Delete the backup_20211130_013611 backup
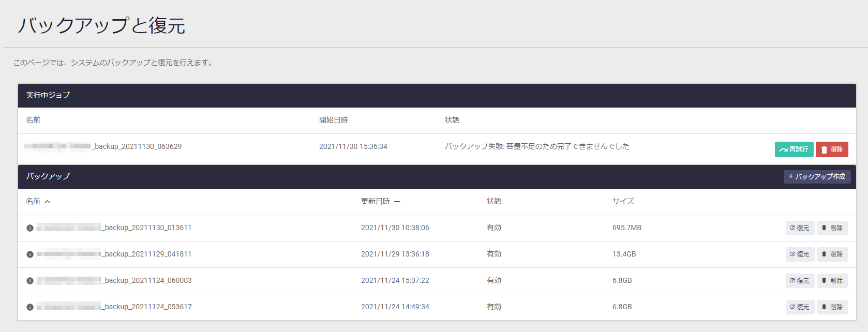The height and width of the screenshot is (332, 868). [x=832, y=228]
